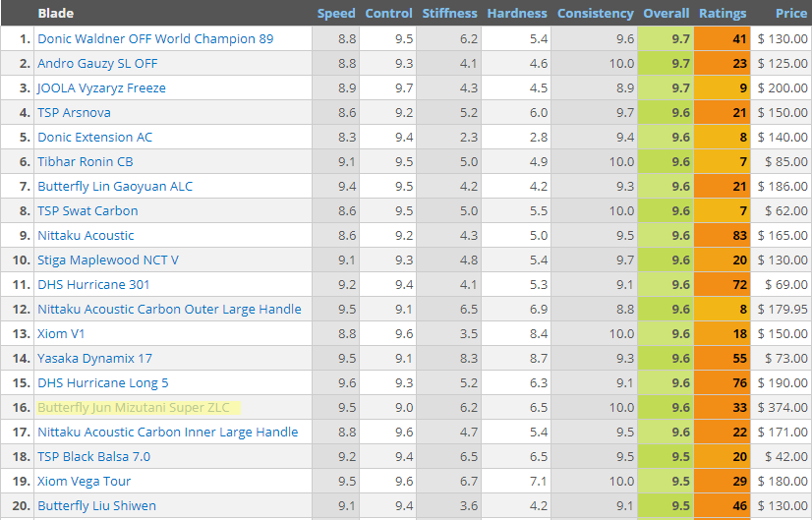Sort by Stiffness column header
812x520 pixels.
pyautogui.click(x=449, y=14)
